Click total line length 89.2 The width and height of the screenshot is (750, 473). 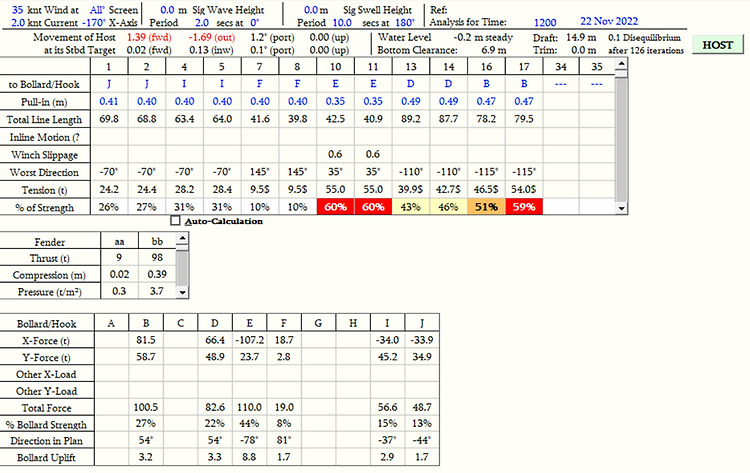pyautogui.click(x=410, y=119)
